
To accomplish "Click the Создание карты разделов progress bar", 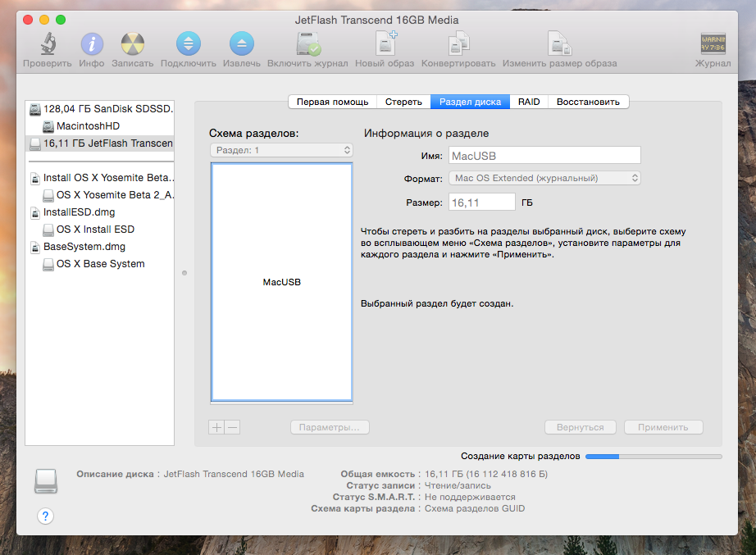I will point(654,456).
